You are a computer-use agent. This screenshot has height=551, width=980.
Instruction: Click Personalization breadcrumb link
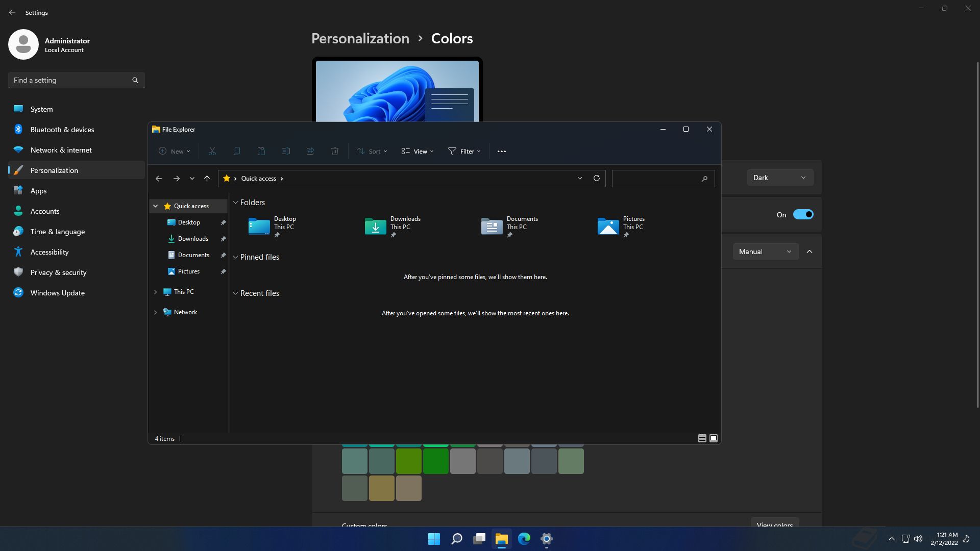[x=360, y=38]
